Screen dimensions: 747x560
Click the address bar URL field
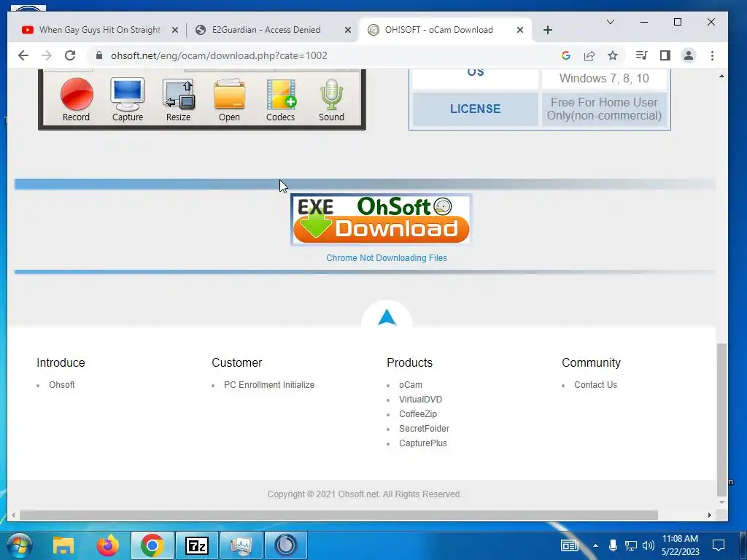pos(324,55)
